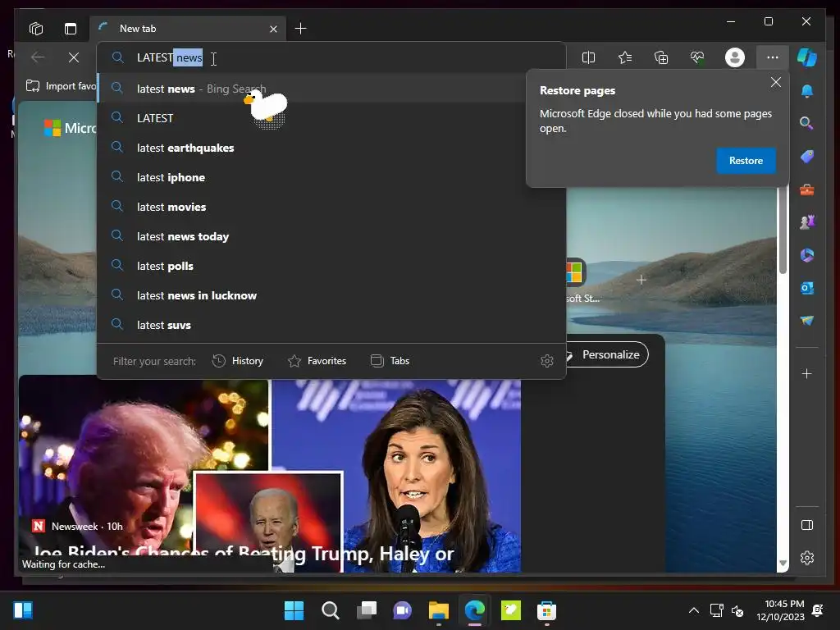Open the profile avatar icon
The image size is (840, 630).
click(734, 57)
